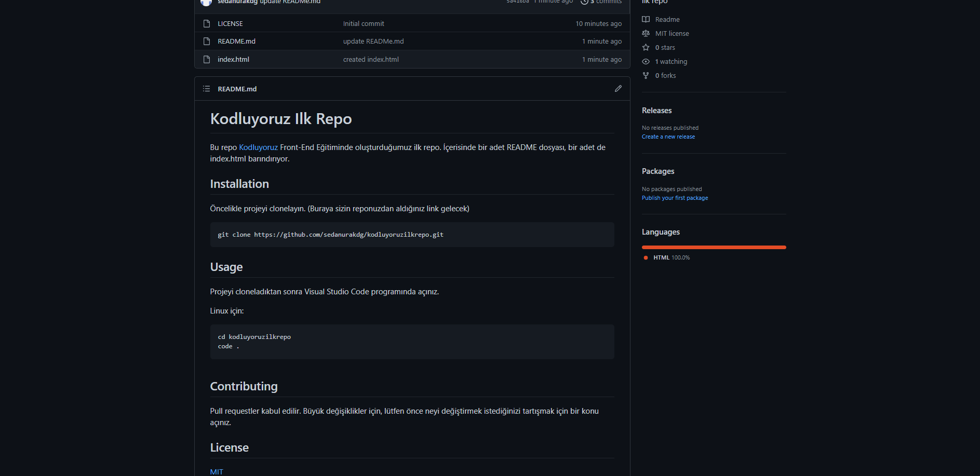
Task: Click the orange HTML language bar
Action: click(x=714, y=248)
